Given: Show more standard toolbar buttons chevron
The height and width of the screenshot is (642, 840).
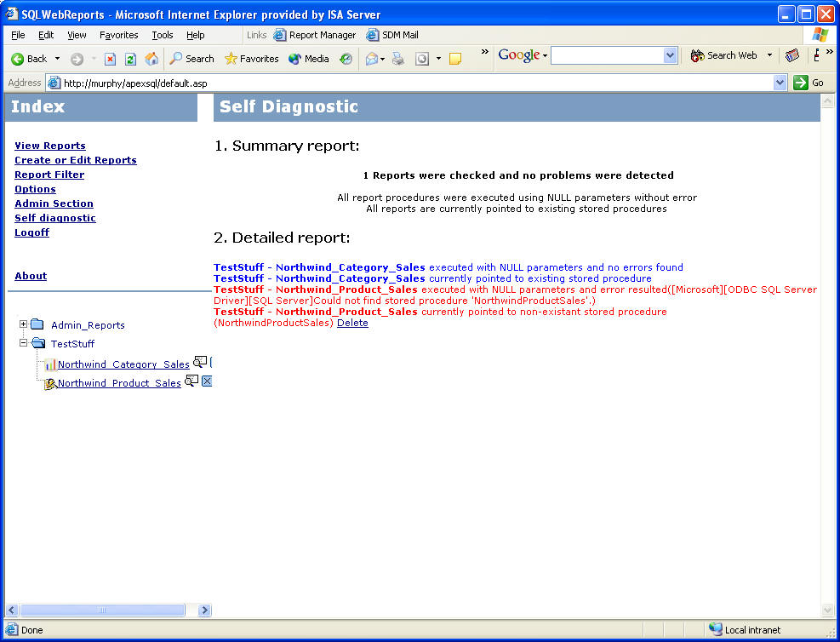Looking at the screenshot, I should (x=485, y=52).
